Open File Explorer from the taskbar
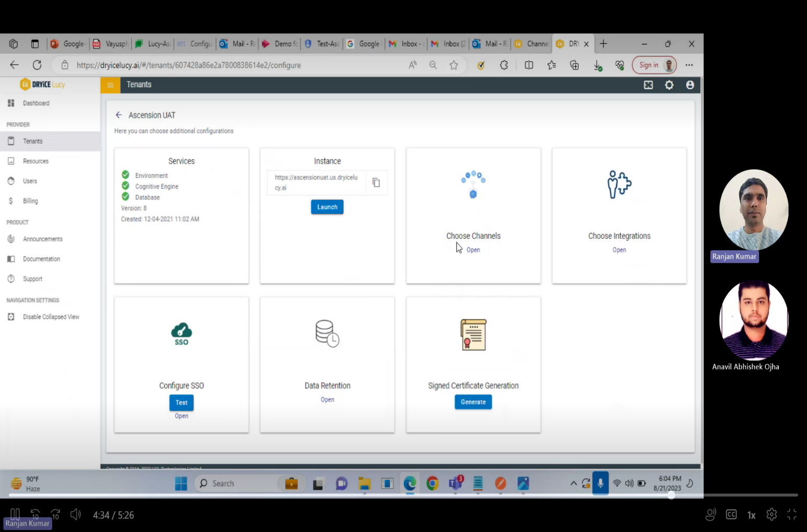 pyautogui.click(x=364, y=483)
